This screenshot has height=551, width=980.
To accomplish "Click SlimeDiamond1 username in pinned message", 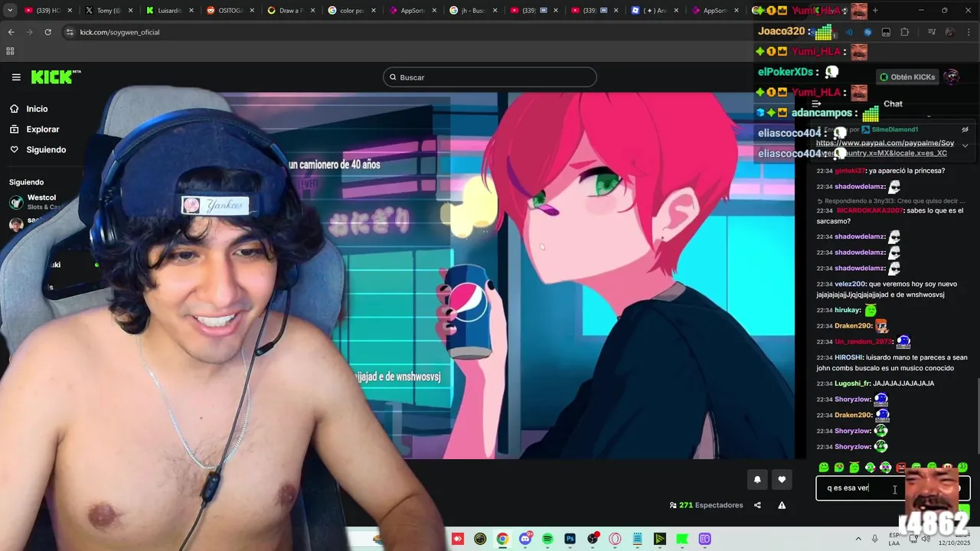I will pos(894,130).
